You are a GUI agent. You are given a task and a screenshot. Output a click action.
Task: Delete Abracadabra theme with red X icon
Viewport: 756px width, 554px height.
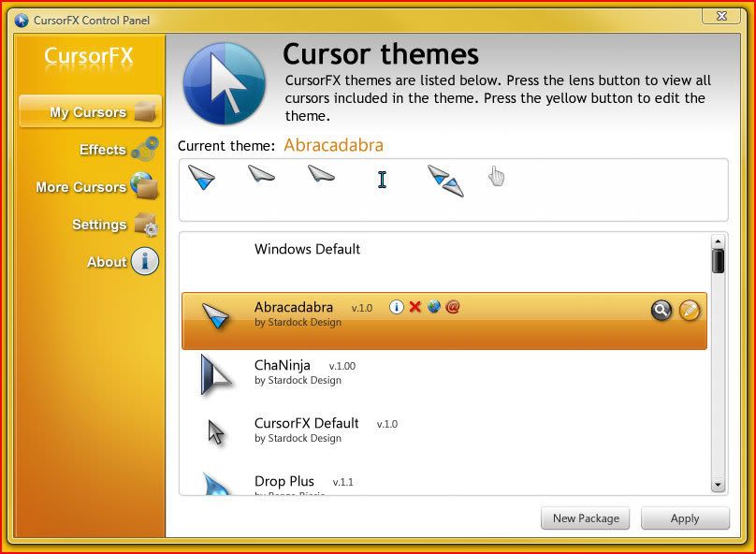point(415,307)
